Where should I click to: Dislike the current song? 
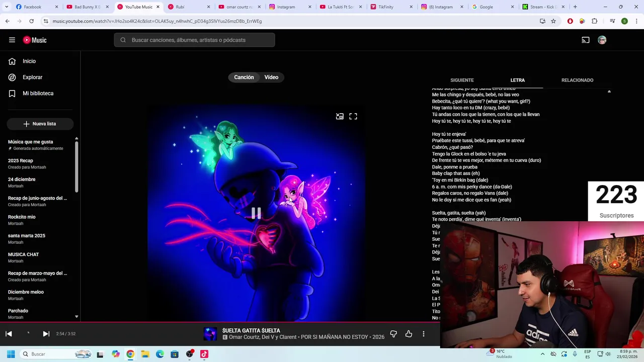(393, 334)
